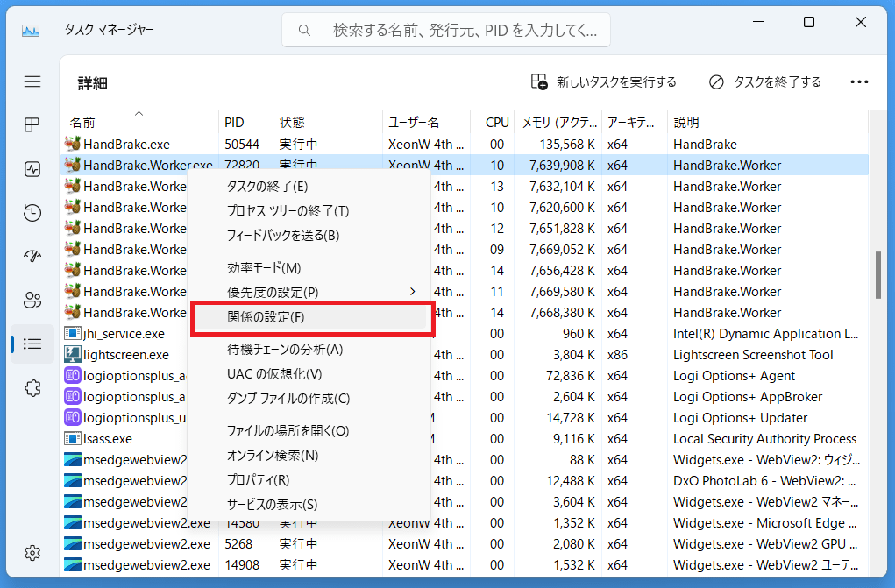This screenshot has height=588, width=895.
Task: Click description DxO PhotoLab 6 - WebView2
Action: tap(764, 481)
